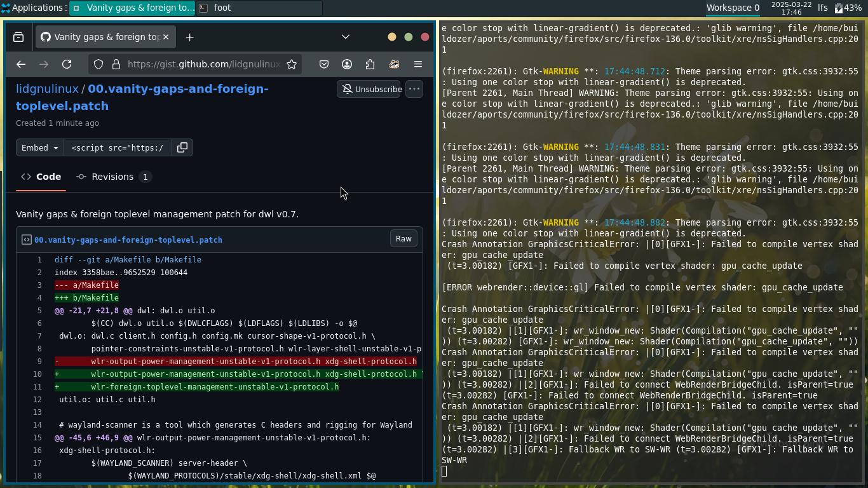
Task: Open Firefox View tab overview icon
Action: click(18, 37)
